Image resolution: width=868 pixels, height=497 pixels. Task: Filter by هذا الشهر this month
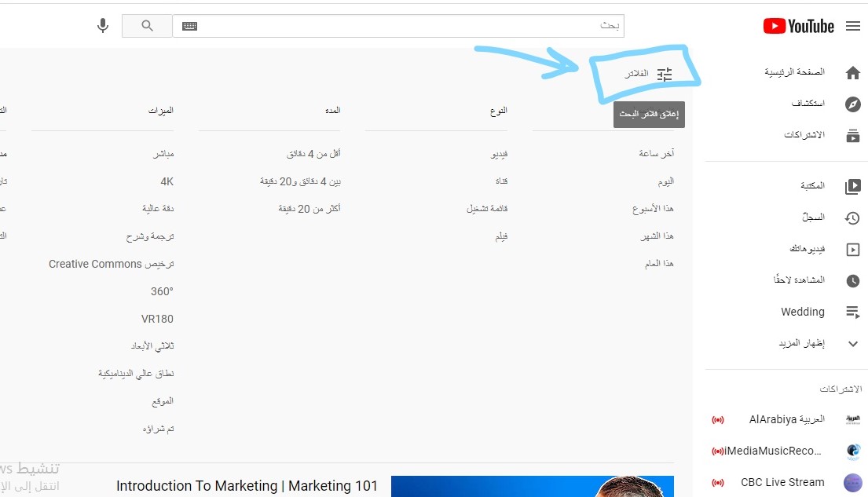coord(657,236)
